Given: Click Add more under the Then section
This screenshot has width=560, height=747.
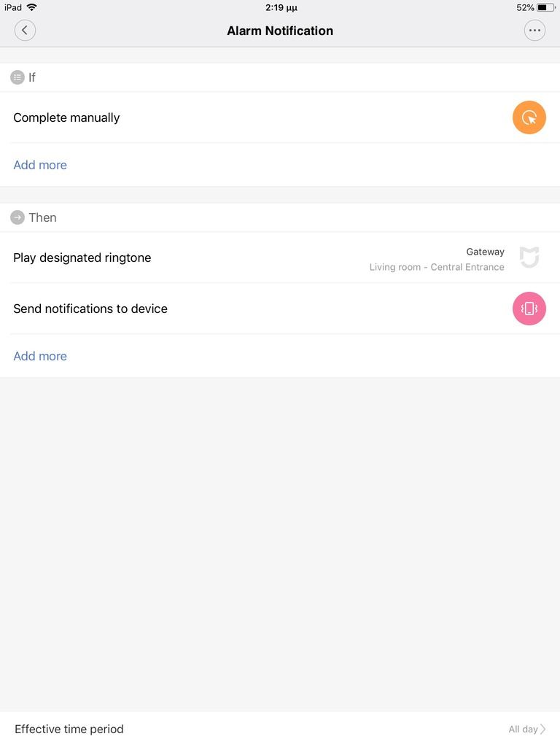Looking at the screenshot, I should click(40, 356).
